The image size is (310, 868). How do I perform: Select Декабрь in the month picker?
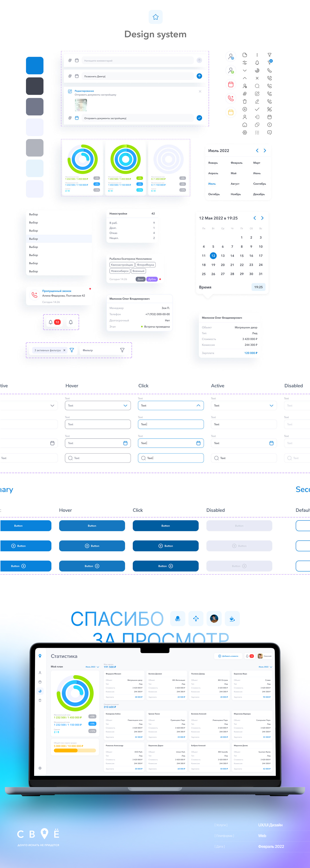point(259,194)
